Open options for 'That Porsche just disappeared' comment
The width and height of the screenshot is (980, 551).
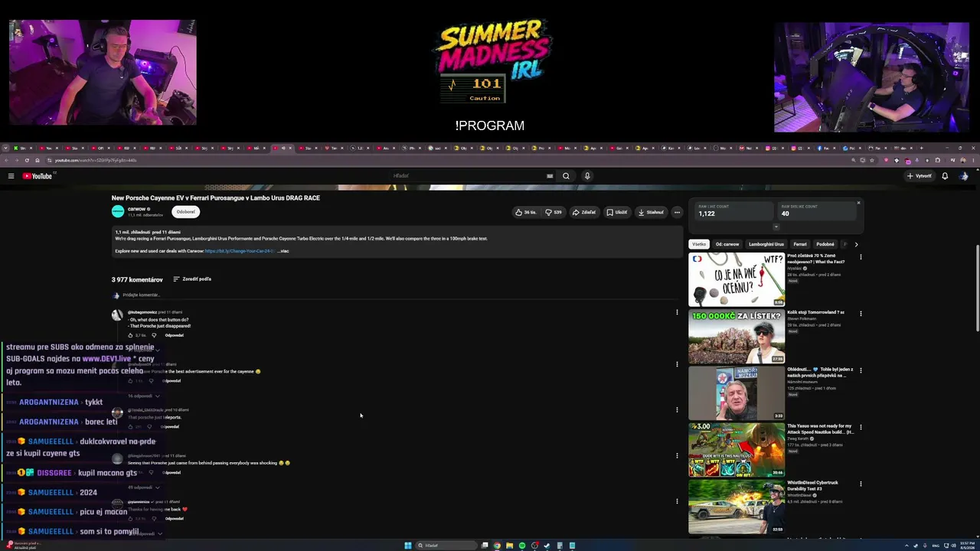(x=677, y=312)
